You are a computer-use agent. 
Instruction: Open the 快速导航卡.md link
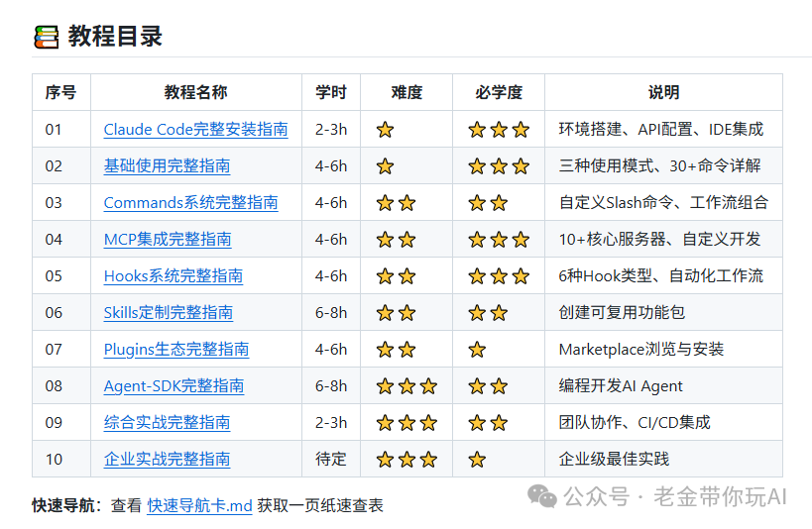pos(199,505)
